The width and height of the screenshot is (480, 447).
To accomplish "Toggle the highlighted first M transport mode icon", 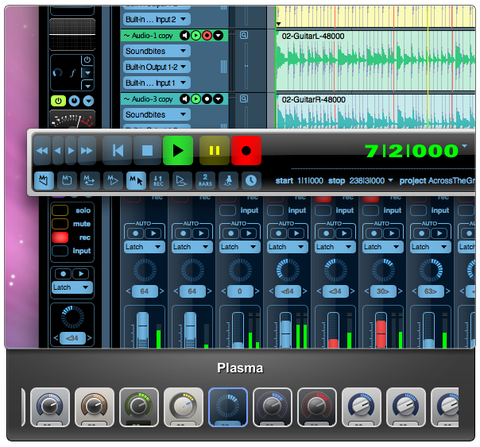I will pyautogui.click(x=44, y=181).
